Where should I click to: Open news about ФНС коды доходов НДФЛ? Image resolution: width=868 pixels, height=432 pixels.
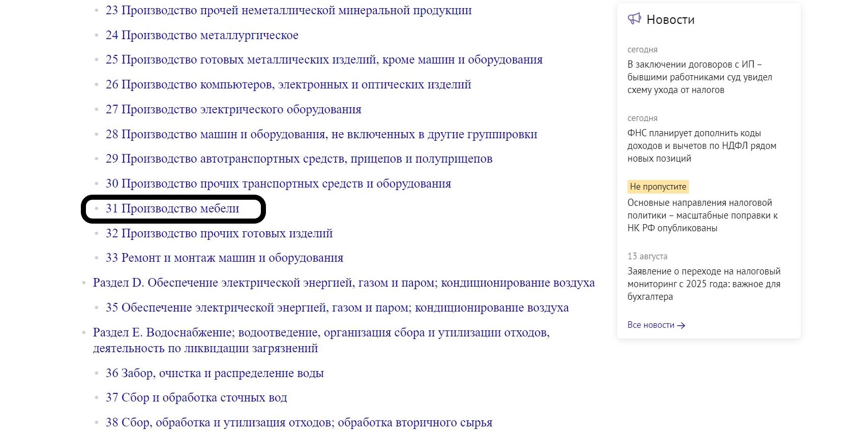(x=701, y=146)
